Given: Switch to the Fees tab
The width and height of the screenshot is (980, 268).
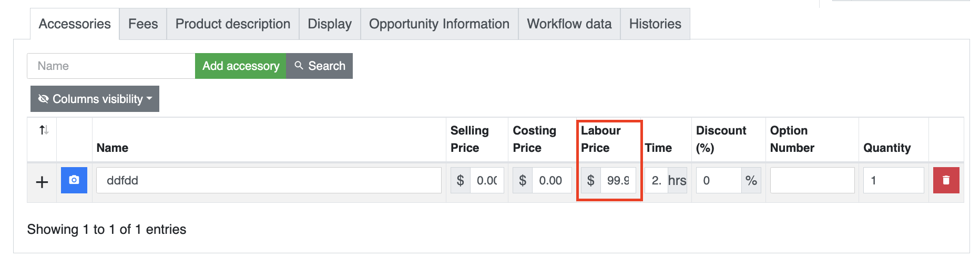Looking at the screenshot, I should pos(143,24).
